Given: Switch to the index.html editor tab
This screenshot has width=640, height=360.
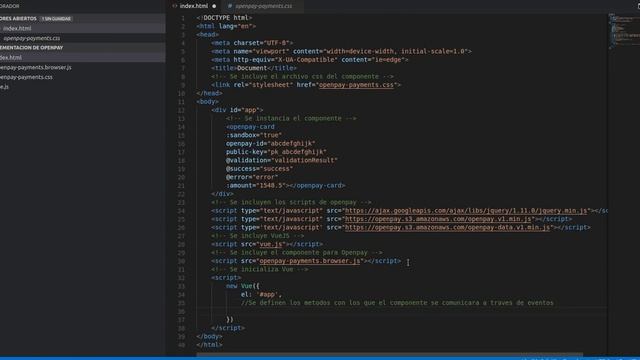Looking at the screenshot, I should click(x=194, y=6).
